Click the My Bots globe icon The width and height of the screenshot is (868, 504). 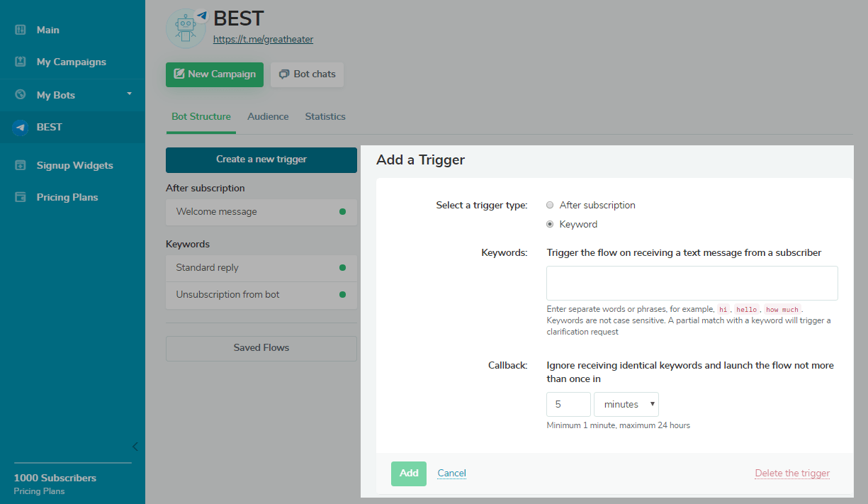click(x=21, y=94)
